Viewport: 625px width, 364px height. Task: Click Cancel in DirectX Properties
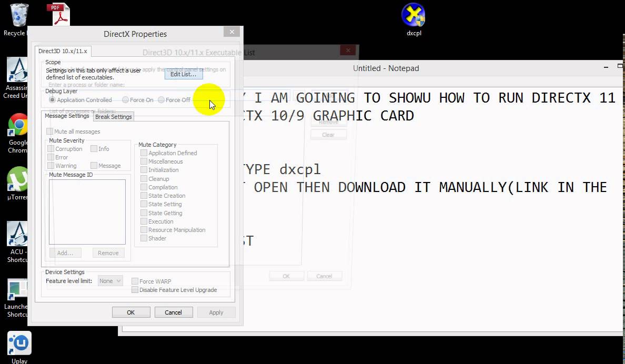(x=174, y=312)
